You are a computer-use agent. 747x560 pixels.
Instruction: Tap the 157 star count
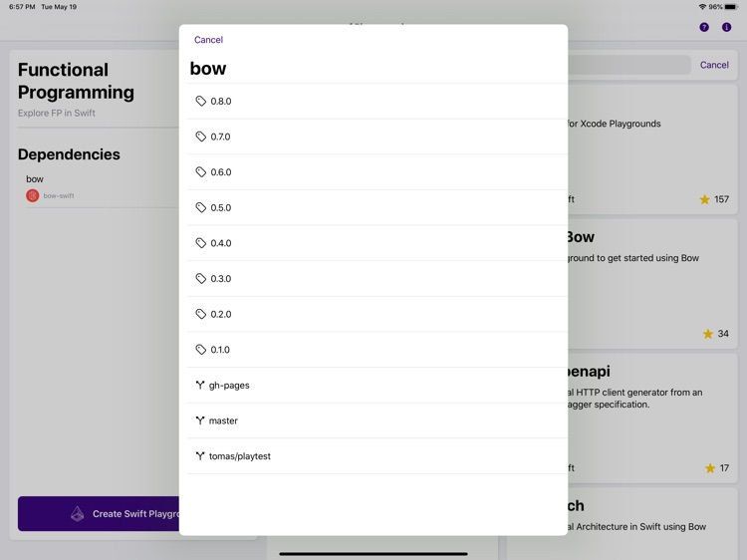tap(721, 199)
